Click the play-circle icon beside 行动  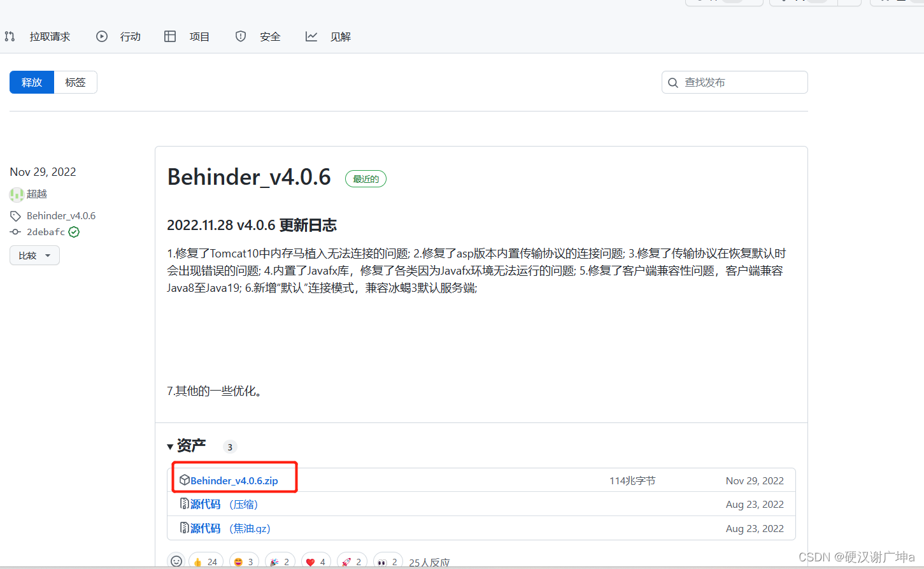pos(102,36)
